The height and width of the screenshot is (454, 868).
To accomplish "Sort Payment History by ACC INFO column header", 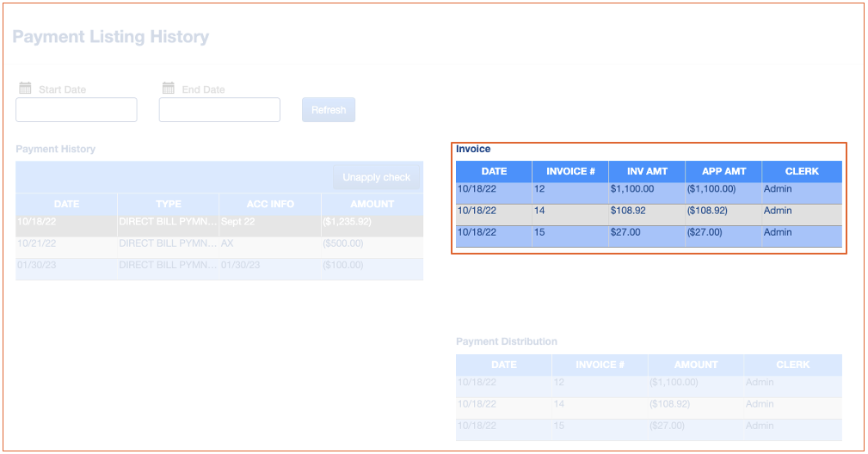I will pyautogui.click(x=270, y=204).
